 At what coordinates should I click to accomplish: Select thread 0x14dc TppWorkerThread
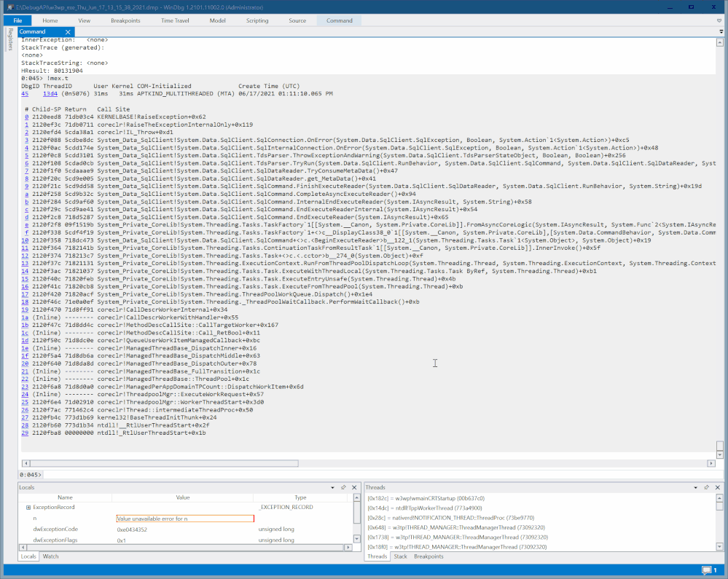point(424,508)
